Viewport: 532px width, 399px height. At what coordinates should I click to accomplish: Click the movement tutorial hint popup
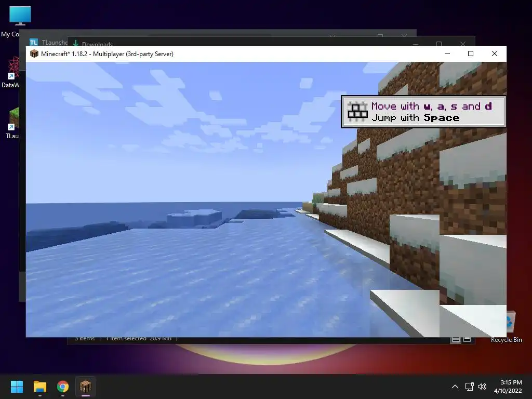click(423, 112)
